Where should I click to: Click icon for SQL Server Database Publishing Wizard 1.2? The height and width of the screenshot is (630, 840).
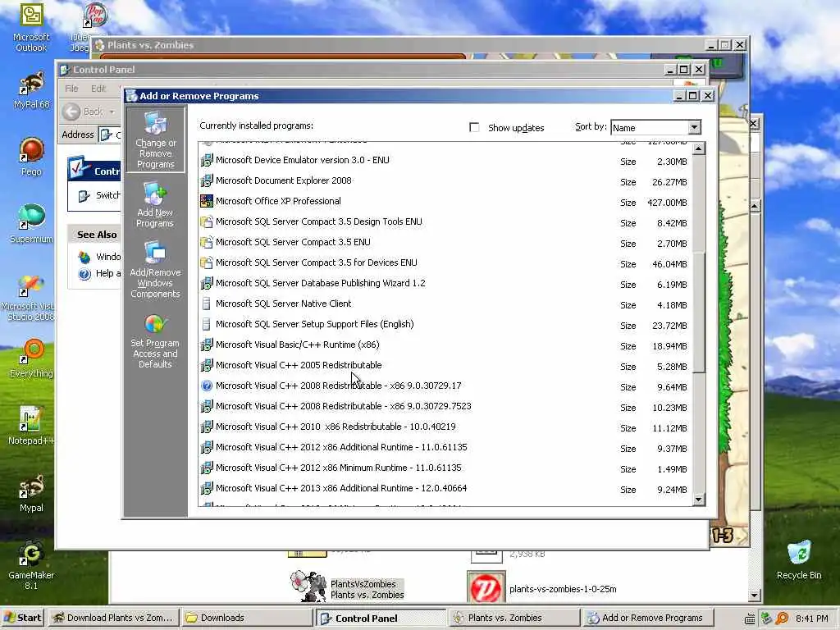click(206, 283)
